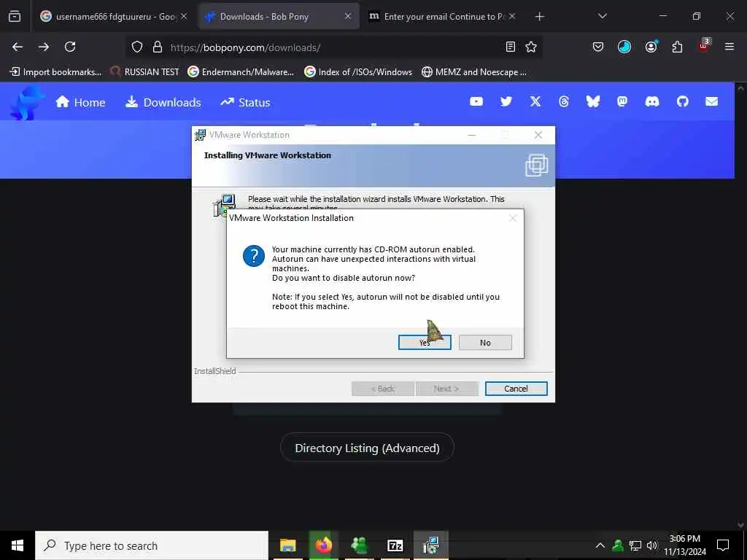This screenshot has height=560, width=747.
Task: Go back to the previous page
Action: 18,47
